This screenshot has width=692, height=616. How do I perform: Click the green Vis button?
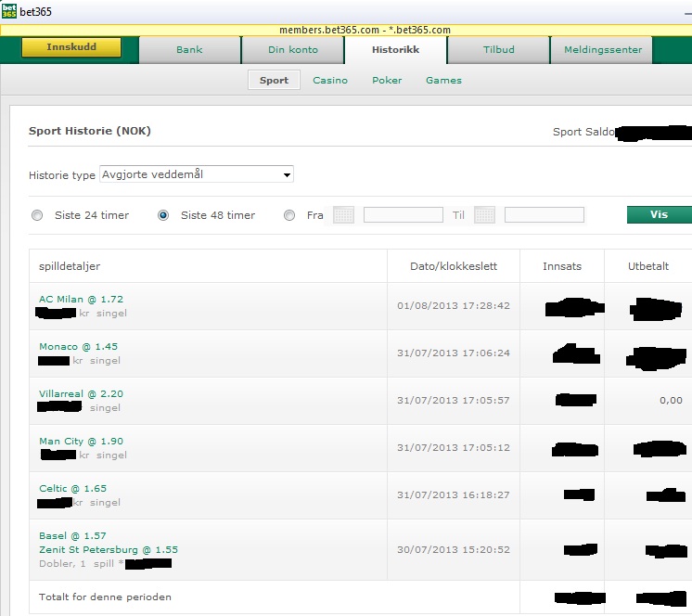click(x=659, y=215)
